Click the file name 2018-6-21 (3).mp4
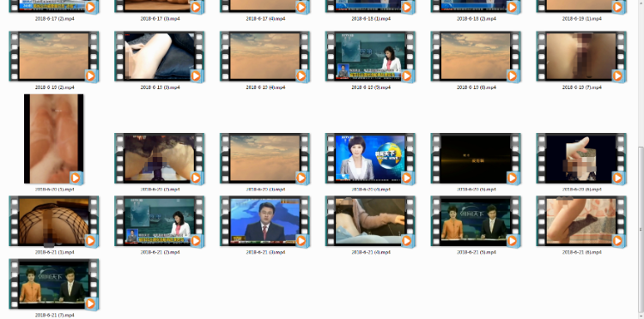Image resolution: width=644 pixels, height=319 pixels. pyautogui.click(x=265, y=252)
